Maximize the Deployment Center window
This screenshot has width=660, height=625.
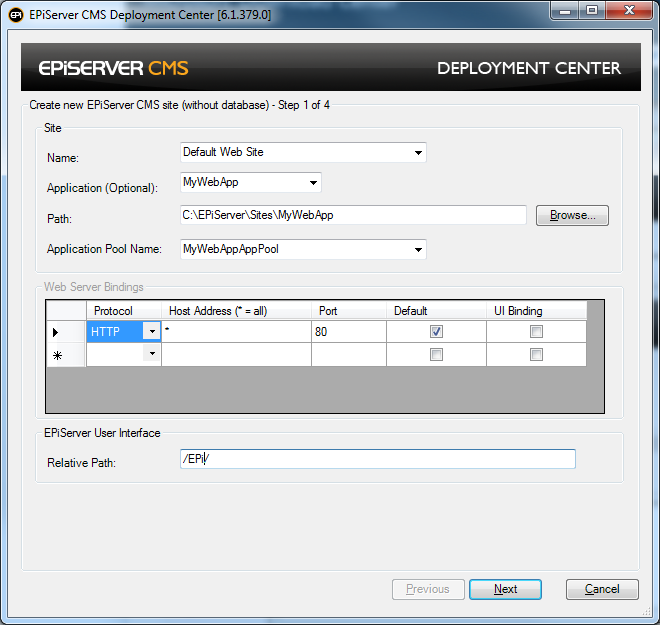(x=591, y=12)
